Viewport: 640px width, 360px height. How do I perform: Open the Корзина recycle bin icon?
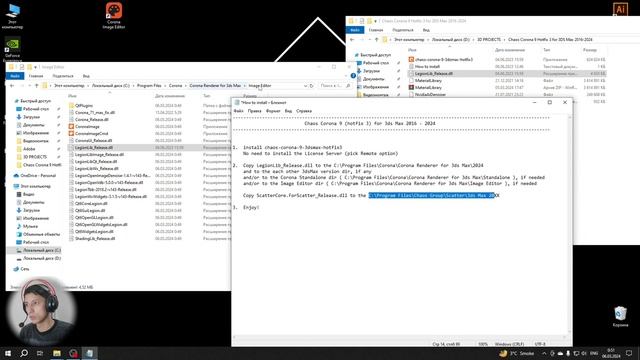(x=620, y=317)
